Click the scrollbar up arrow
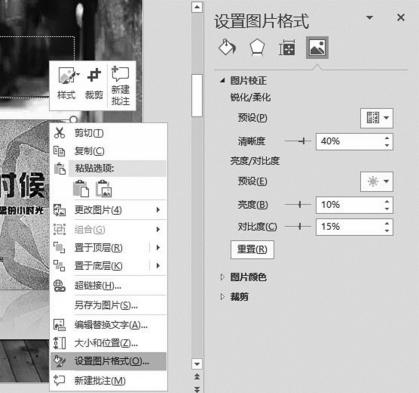 (197, 7)
